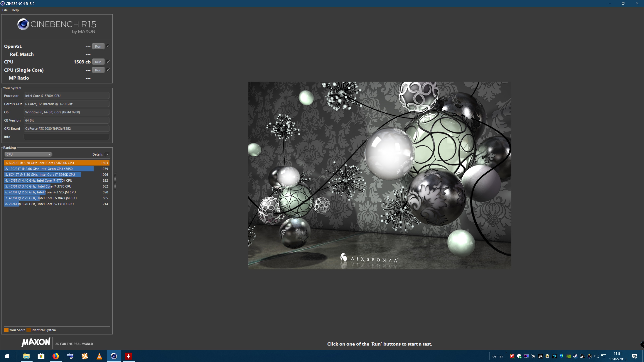Click the AIXSPONZA render preview image

(x=380, y=175)
